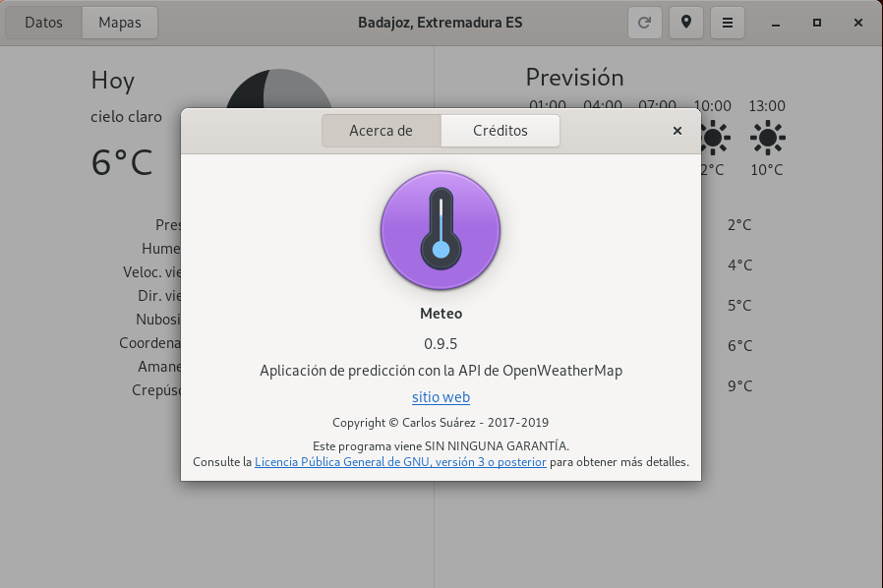
Task: Close the Meteo main window
Action: (858, 23)
